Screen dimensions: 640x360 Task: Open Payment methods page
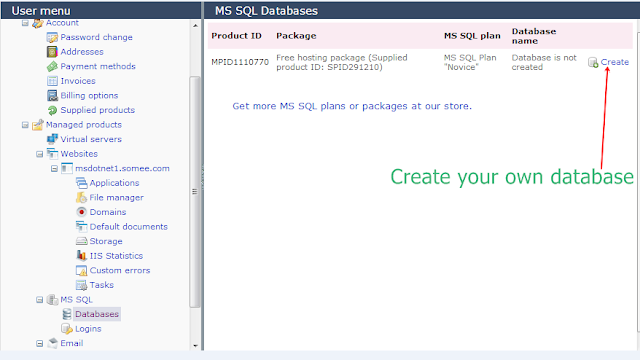[x=98, y=66]
